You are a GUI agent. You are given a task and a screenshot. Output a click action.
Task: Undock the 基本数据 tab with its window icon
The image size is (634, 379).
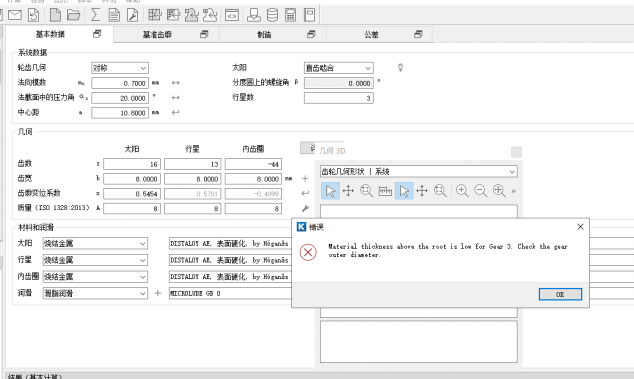[97, 34]
